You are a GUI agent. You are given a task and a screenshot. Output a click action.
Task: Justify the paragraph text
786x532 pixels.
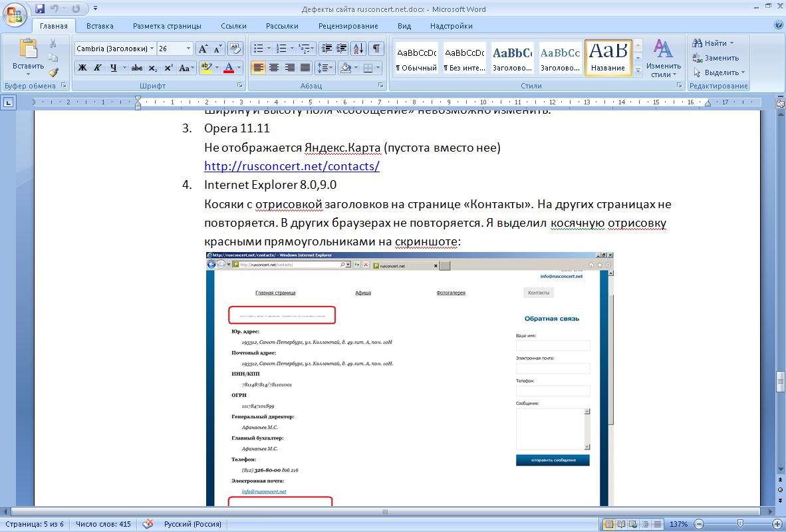305,68
